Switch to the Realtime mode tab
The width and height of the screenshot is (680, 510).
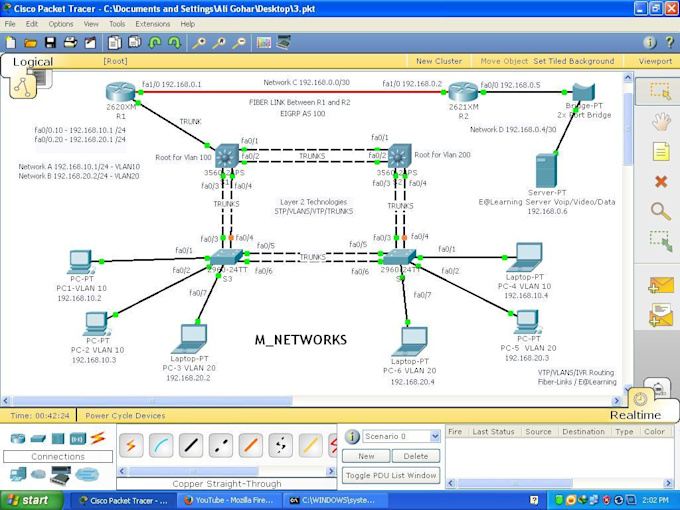click(x=635, y=415)
